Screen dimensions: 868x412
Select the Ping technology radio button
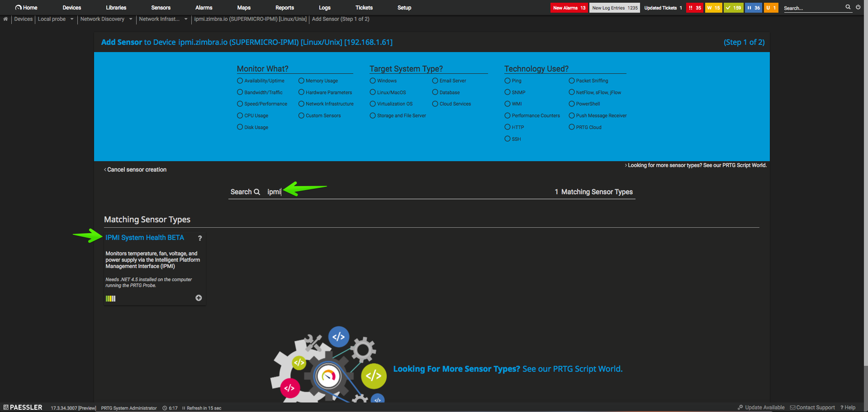pyautogui.click(x=508, y=81)
